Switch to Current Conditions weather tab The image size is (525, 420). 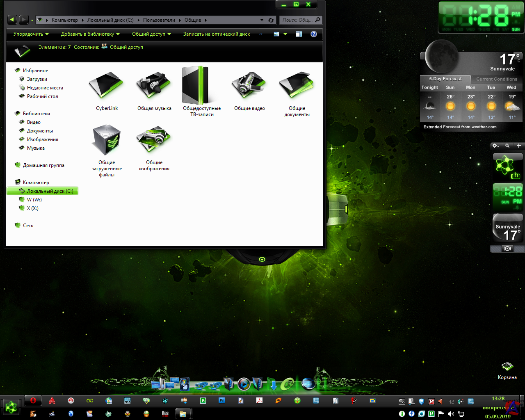(x=496, y=79)
